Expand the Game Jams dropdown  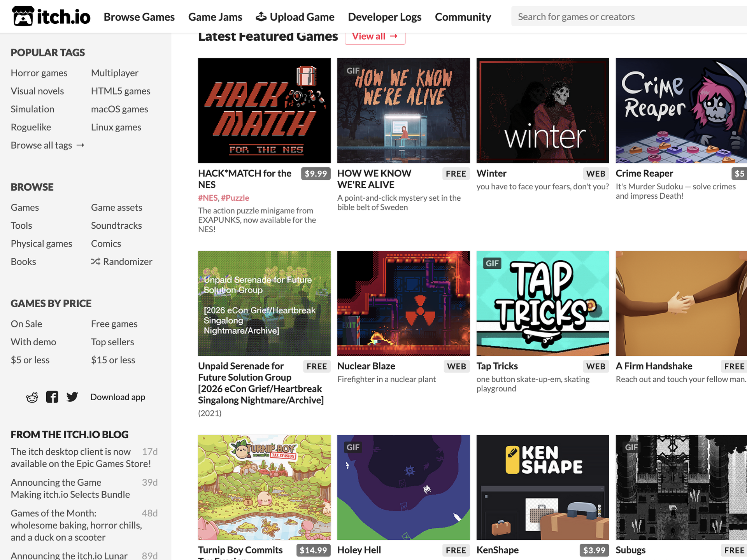(215, 16)
